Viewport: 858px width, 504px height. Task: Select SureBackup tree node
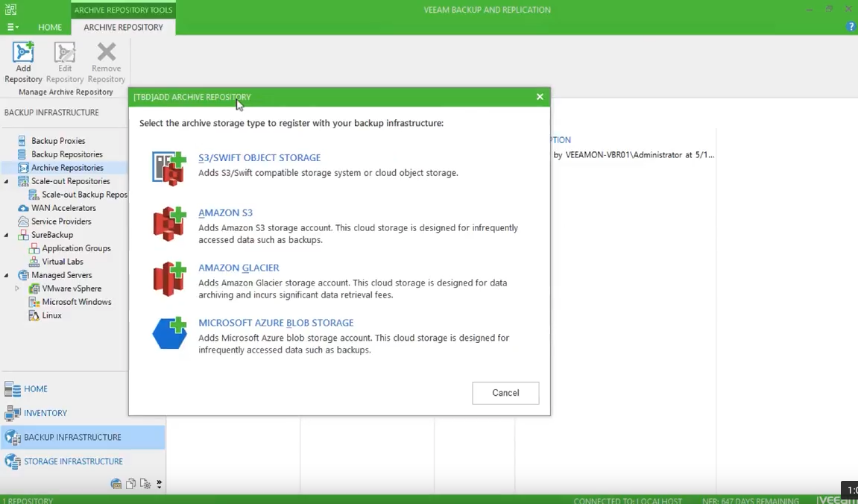pyautogui.click(x=52, y=235)
